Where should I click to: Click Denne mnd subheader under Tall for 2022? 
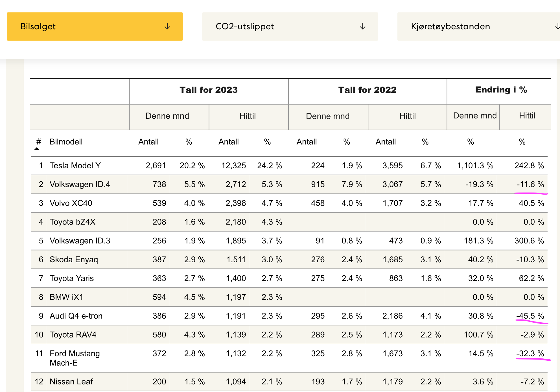(x=328, y=116)
